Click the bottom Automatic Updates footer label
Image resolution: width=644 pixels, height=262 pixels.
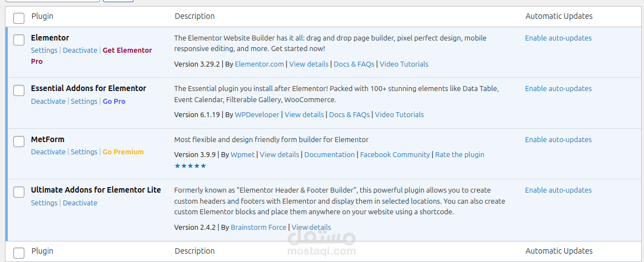(x=559, y=251)
